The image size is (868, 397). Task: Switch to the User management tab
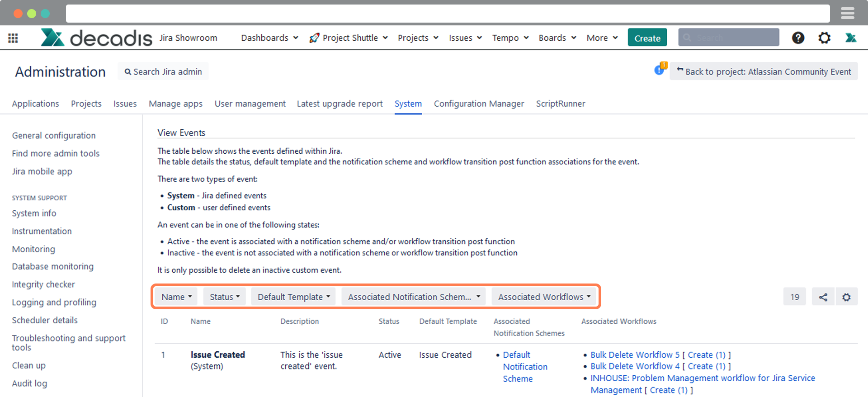coord(250,104)
